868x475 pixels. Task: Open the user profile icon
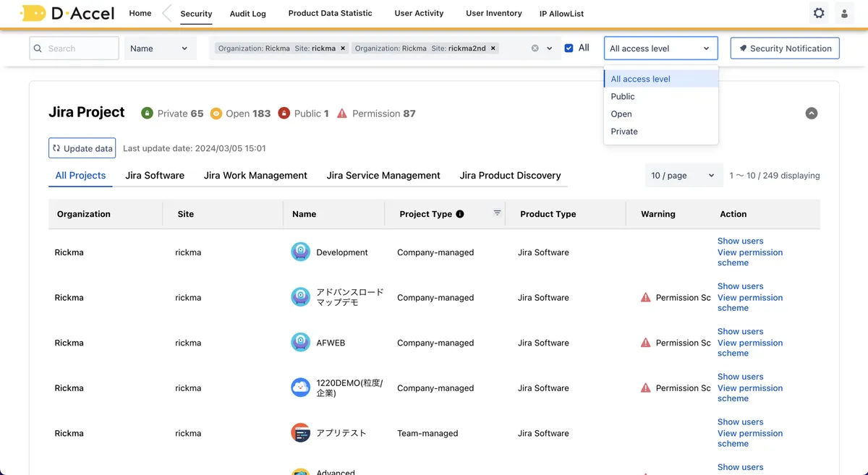(x=844, y=13)
